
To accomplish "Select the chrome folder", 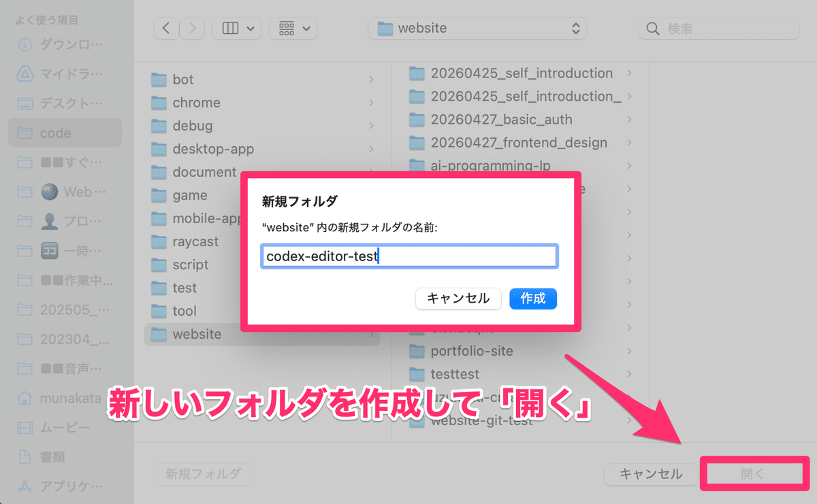I will (x=262, y=103).
